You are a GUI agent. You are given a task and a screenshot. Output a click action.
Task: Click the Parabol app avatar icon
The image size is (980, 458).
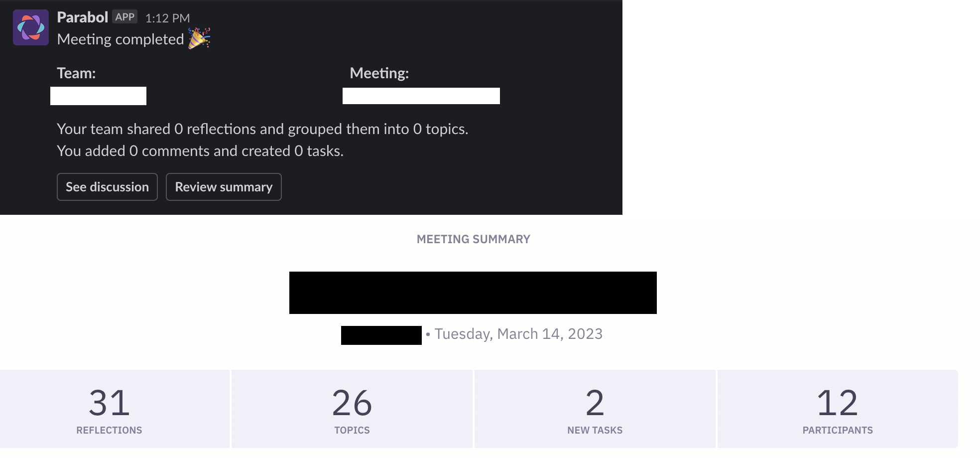point(30,27)
